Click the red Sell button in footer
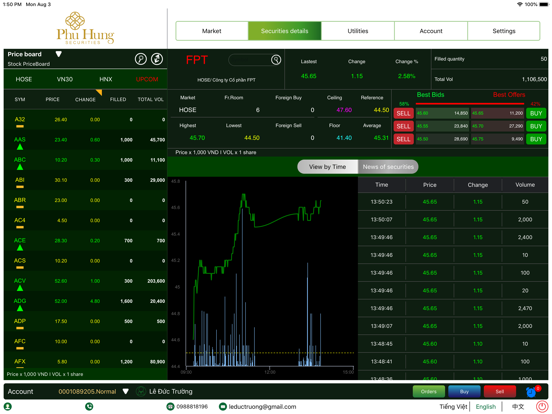This screenshot has height=414, width=552. [x=500, y=391]
